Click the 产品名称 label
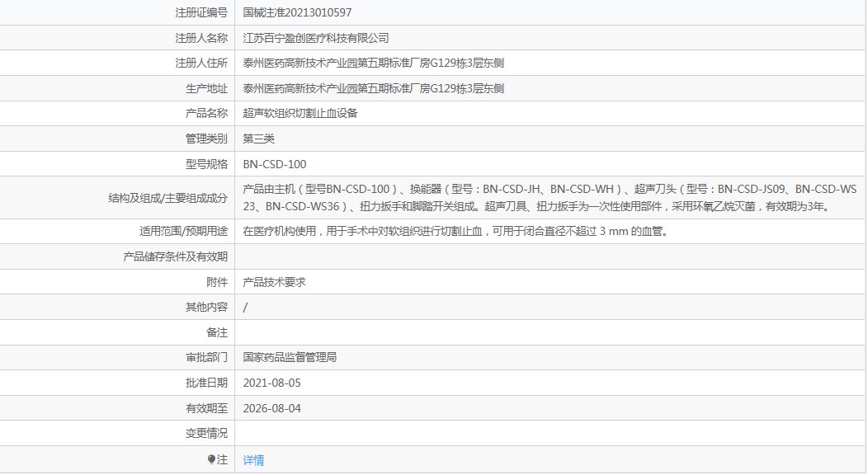868x475 pixels. [206, 113]
